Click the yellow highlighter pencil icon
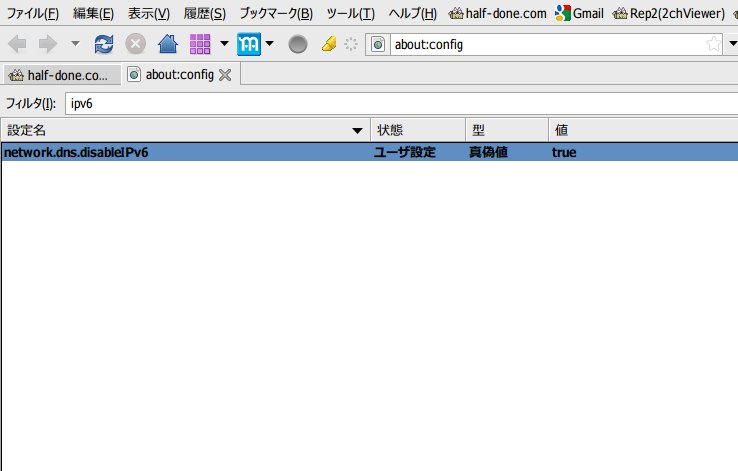Viewport: 738px width, 471px height. point(329,44)
